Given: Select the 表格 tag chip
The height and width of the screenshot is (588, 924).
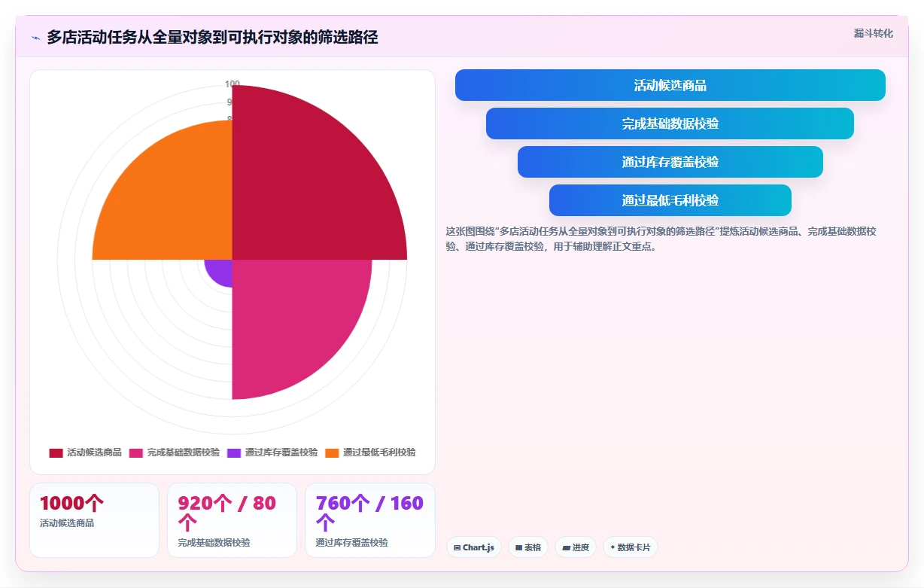Looking at the screenshot, I should (528, 547).
